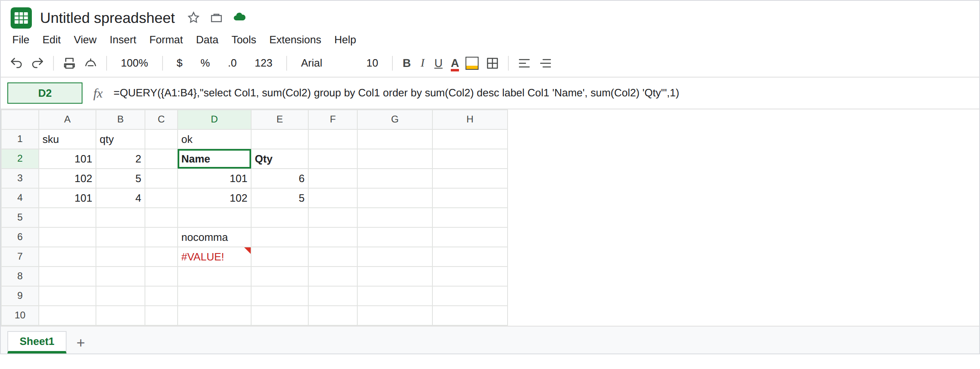Open the Format menu
The height and width of the screenshot is (369, 980).
(166, 40)
